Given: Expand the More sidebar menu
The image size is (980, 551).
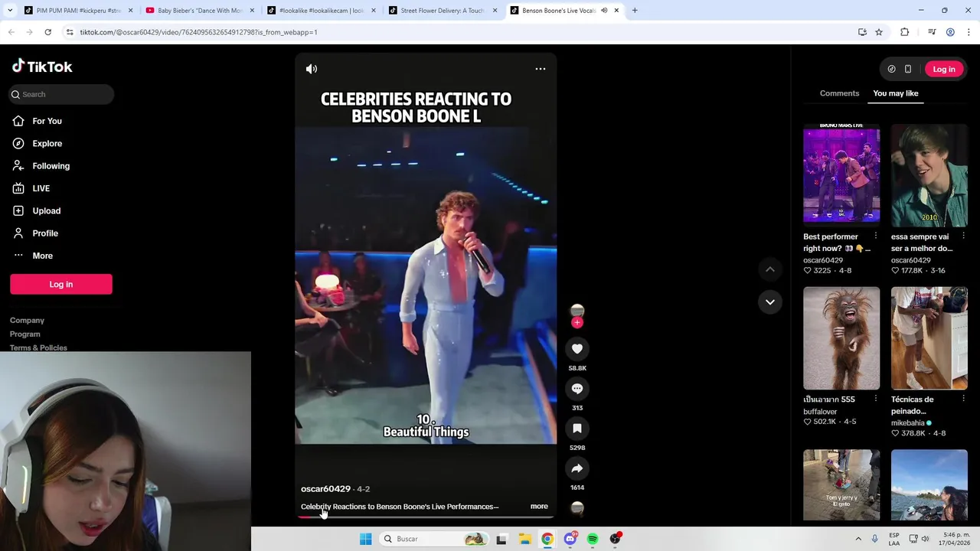Looking at the screenshot, I should click(x=42, y=256).
